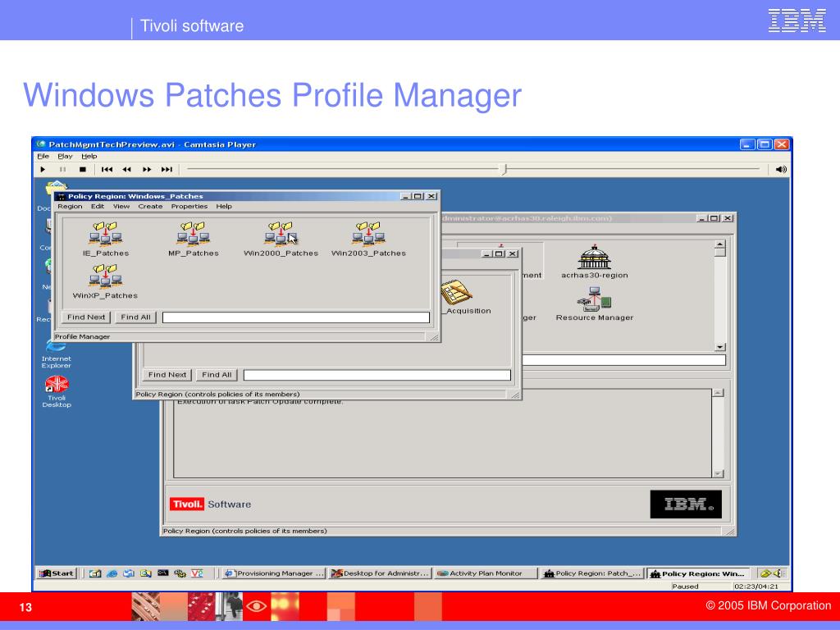Click Internet Explorer icon in quick launch
Screen dimensions: 840x630
[112, 573]
